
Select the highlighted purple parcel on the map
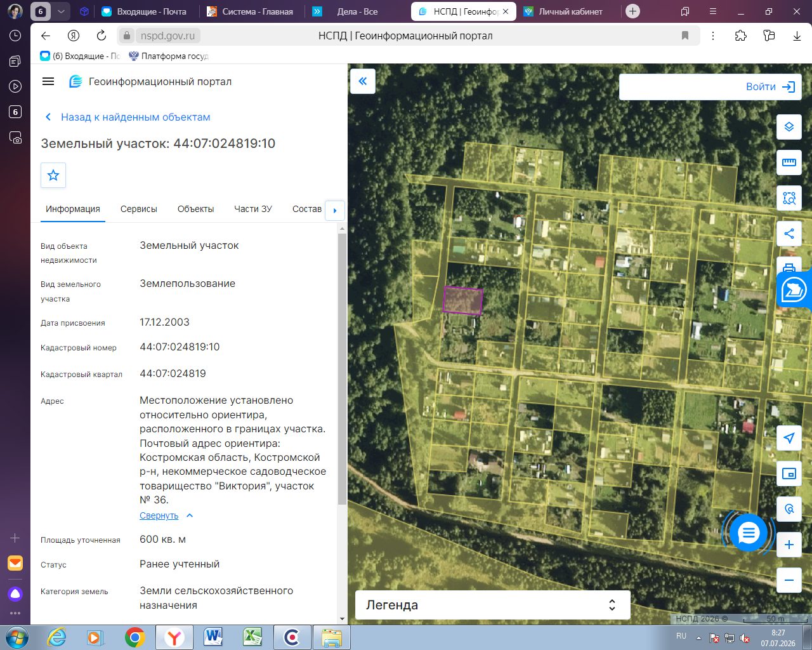(x=462, y=300)
